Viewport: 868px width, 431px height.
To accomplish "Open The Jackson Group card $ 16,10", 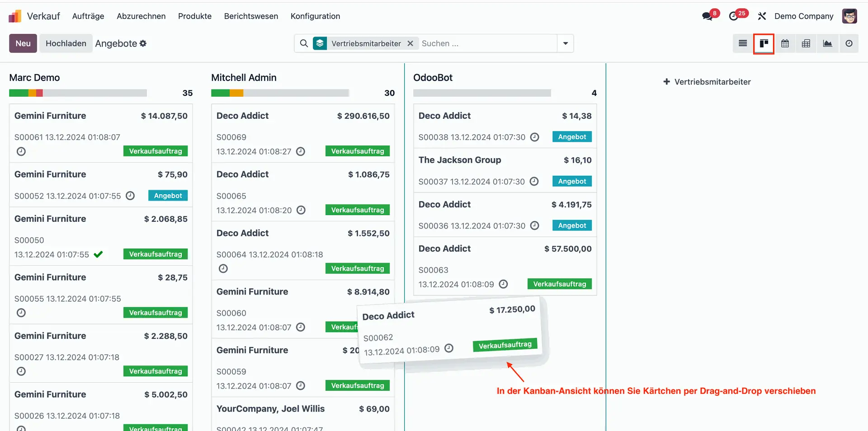I will pyautogui.click(x=505, y=170).
